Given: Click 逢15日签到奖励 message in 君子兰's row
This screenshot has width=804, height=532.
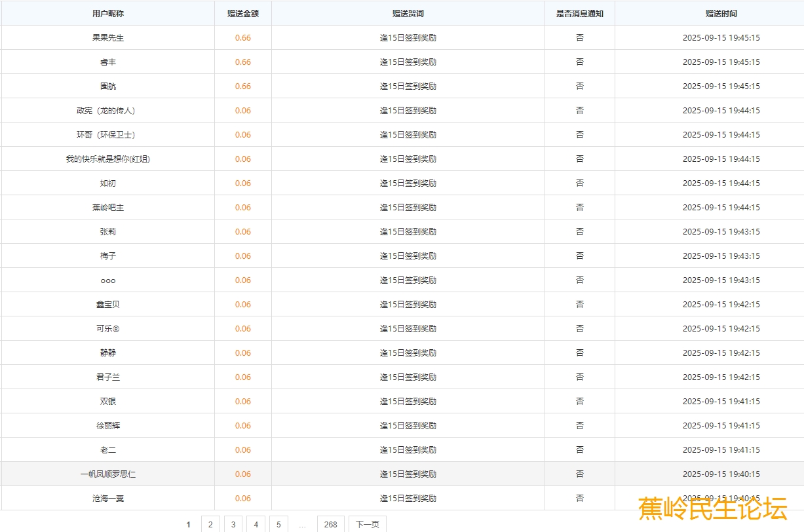Looking at the screenshot, I should point(408,377).
